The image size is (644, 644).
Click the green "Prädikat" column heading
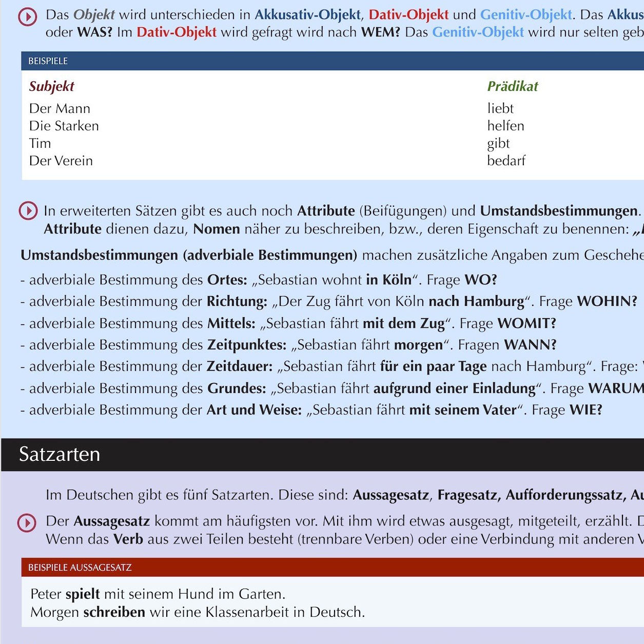[512, 86]
